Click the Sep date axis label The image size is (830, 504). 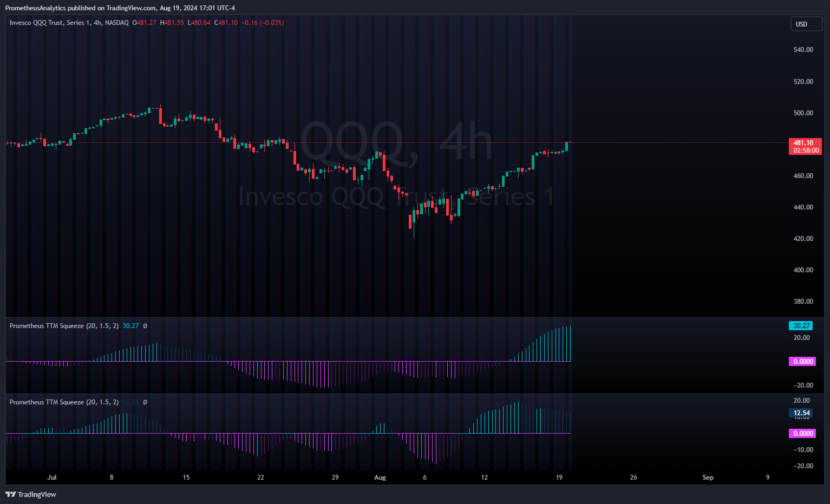click(708, 477)
